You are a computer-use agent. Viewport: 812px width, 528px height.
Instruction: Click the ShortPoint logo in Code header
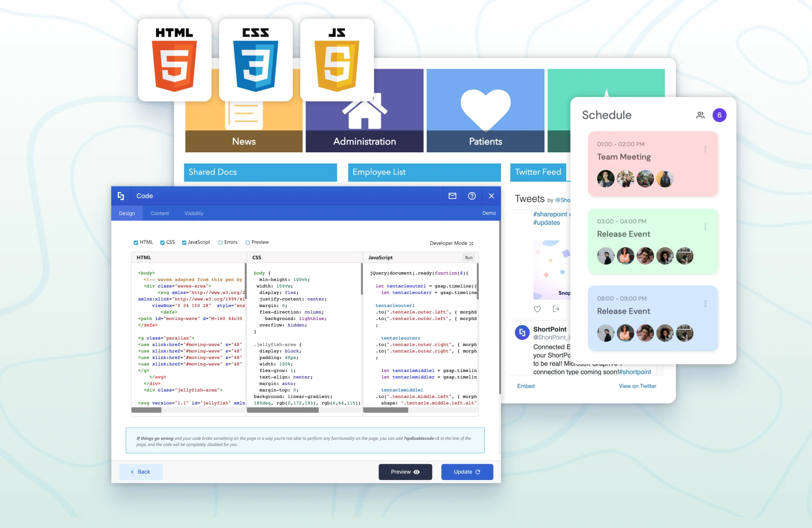121,196
